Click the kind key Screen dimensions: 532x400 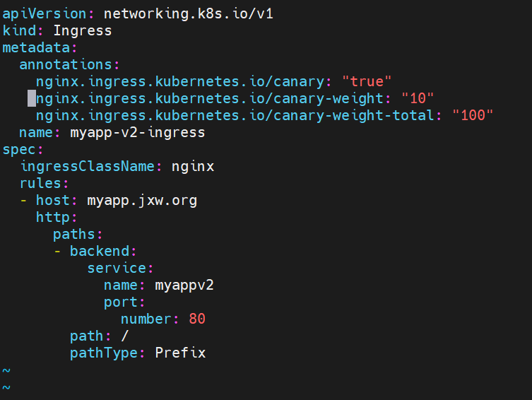click(x=19, y=31)
